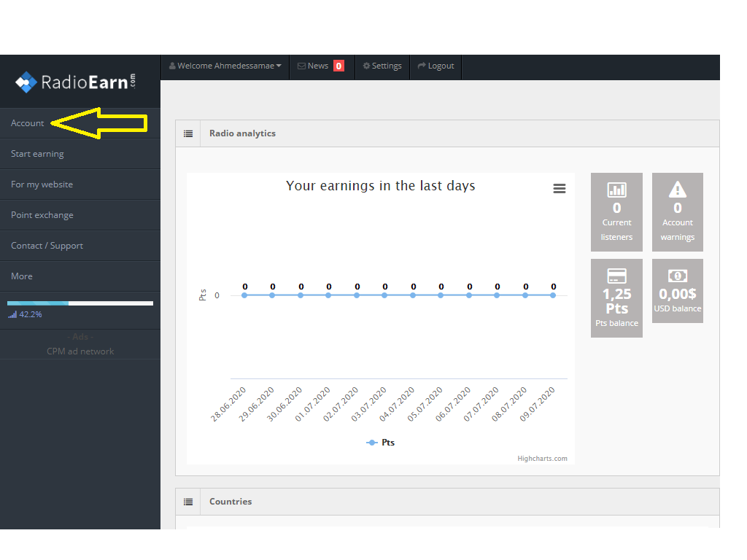747x560 pixels.
Task: Click the USD balance tile
Action: tap(678, 291)
